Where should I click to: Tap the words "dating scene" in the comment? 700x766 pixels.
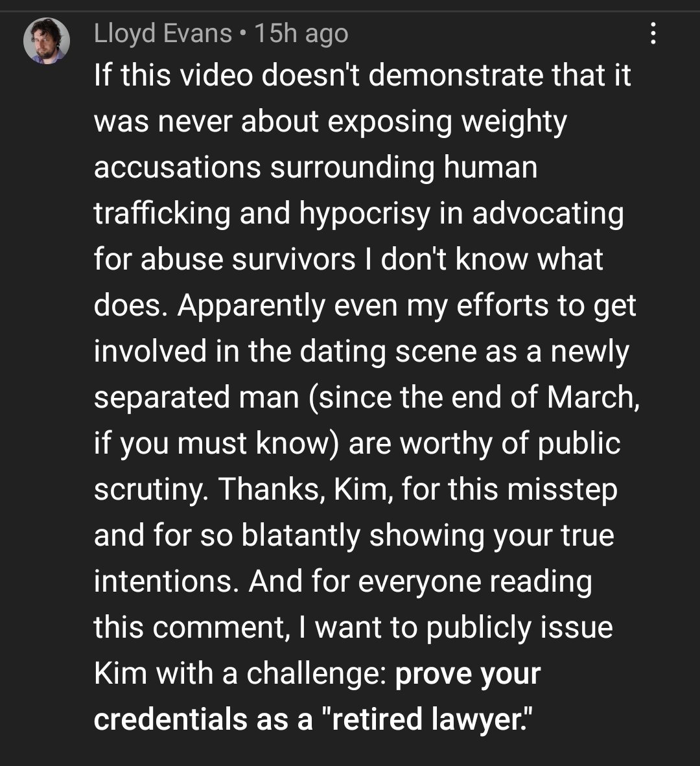tap(388, 352)
